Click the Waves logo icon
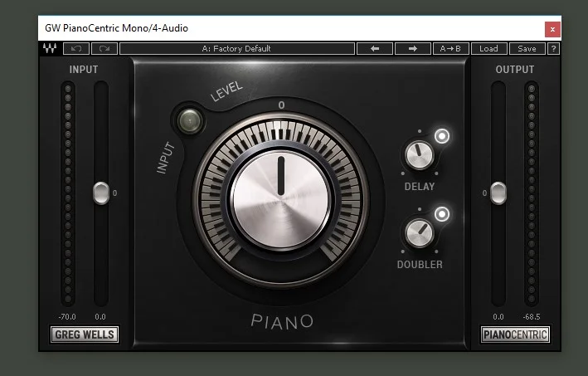The width and height of the screenshot is (588, 376). (x=50, y=48)
